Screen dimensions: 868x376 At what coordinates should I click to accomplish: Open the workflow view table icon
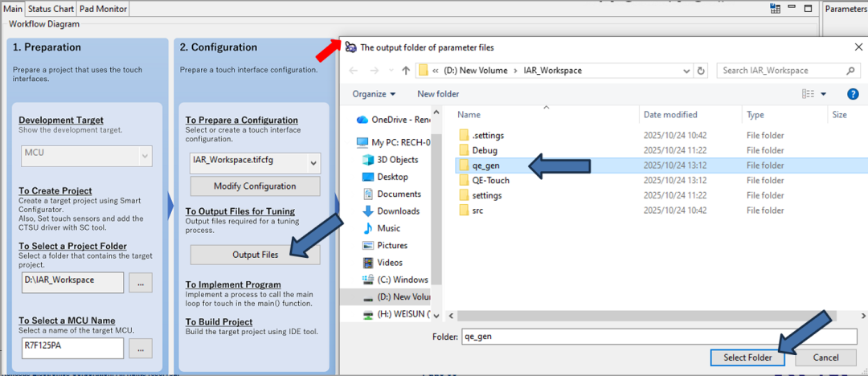click(x=775, y=8)
